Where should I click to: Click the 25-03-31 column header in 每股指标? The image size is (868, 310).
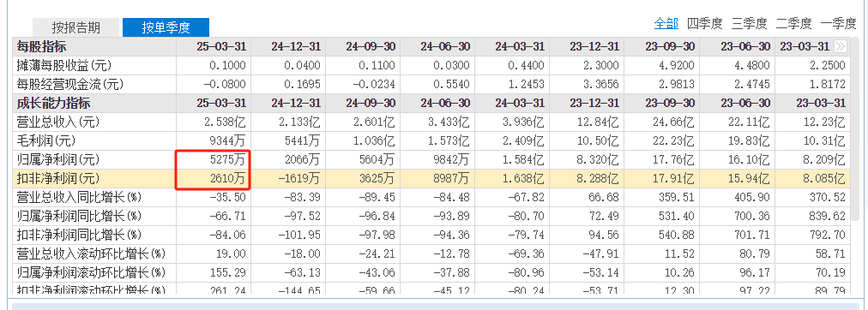coord(221,46)
